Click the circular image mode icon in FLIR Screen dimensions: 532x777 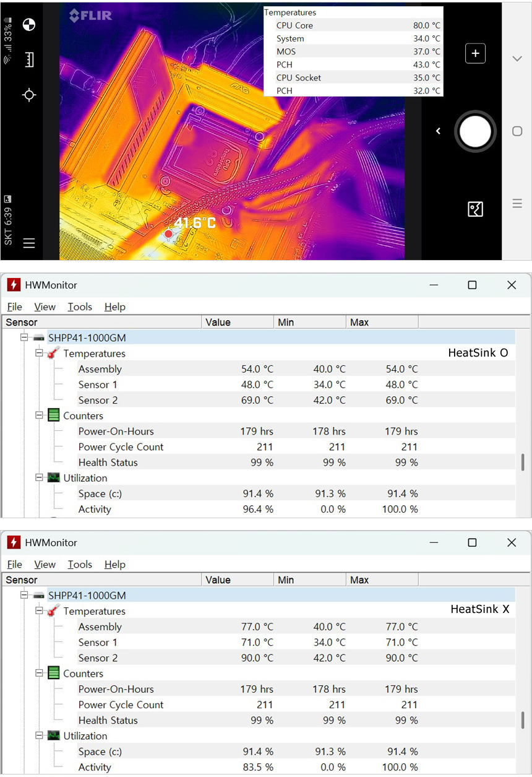pyautogui.click(x=29, y=25)
